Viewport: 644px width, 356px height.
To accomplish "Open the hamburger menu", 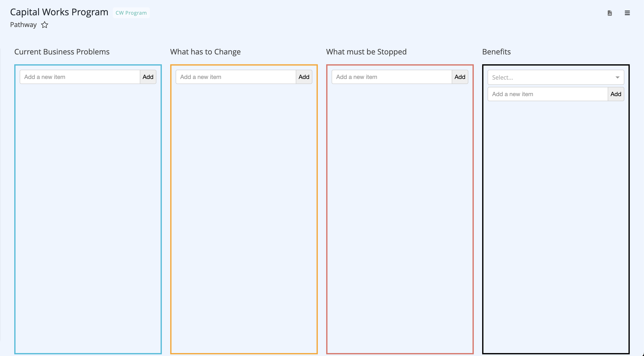I will point(627,13).
